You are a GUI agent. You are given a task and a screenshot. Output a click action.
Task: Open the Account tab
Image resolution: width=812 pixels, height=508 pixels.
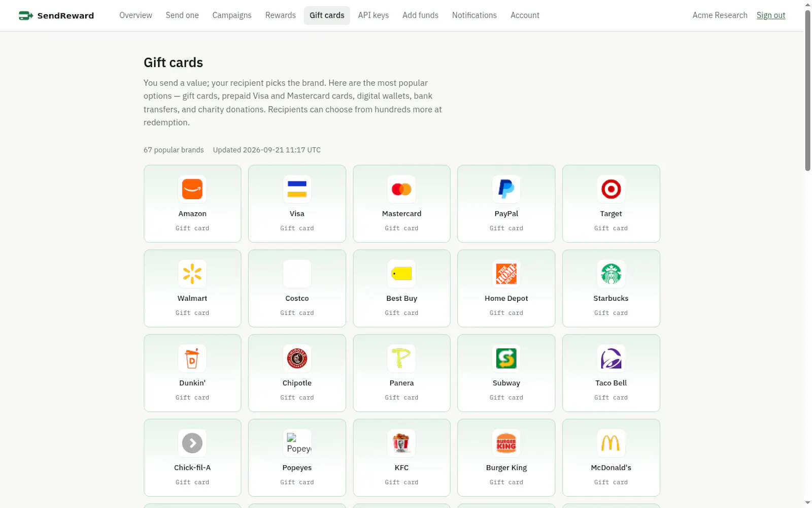(525, 15)
